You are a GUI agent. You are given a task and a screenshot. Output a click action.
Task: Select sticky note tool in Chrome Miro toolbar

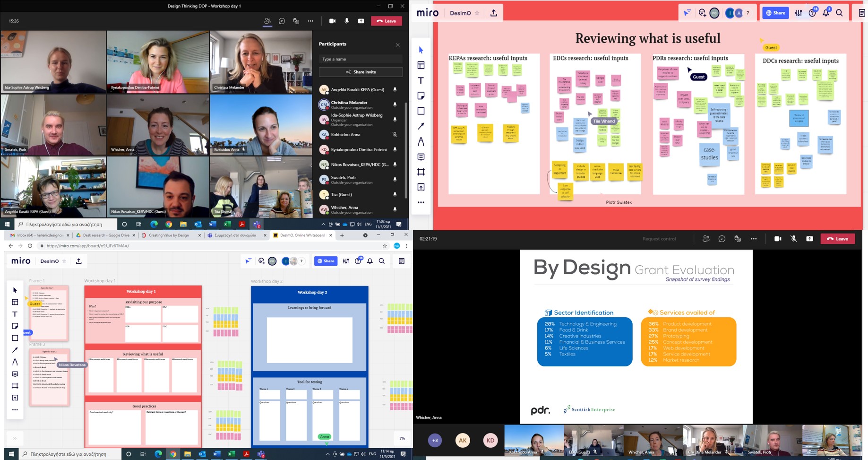tap(15, 326)
